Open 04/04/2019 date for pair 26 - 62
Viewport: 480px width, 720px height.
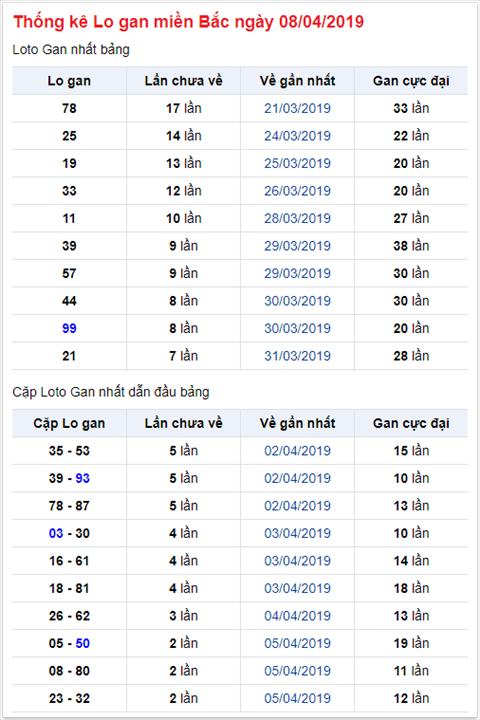click(297, 616)
